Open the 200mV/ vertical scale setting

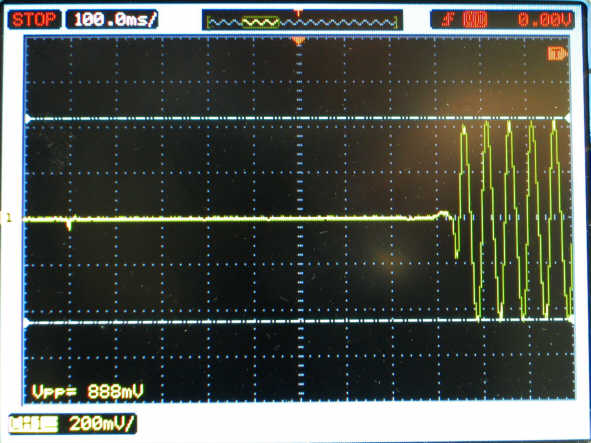[101, 424]
